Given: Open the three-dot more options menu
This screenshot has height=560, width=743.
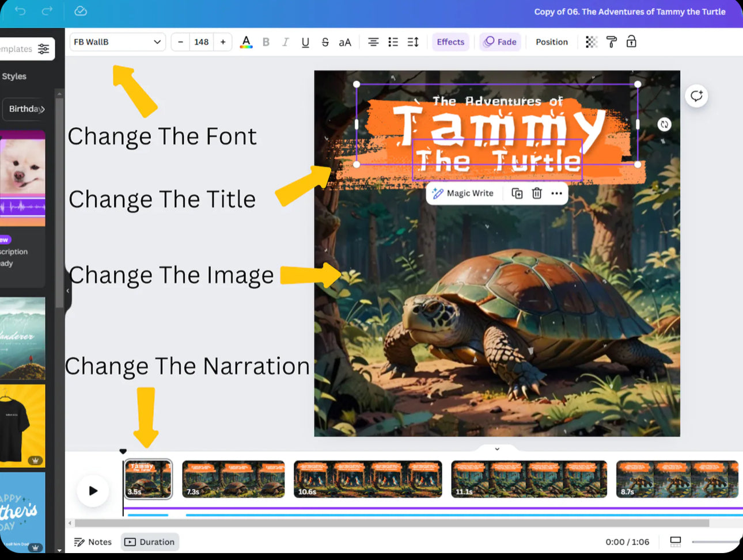Looking at the screenshot, I should pos(556,193).
